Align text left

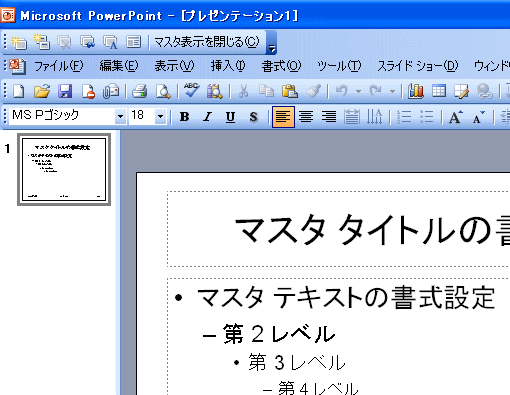[283, 117]
